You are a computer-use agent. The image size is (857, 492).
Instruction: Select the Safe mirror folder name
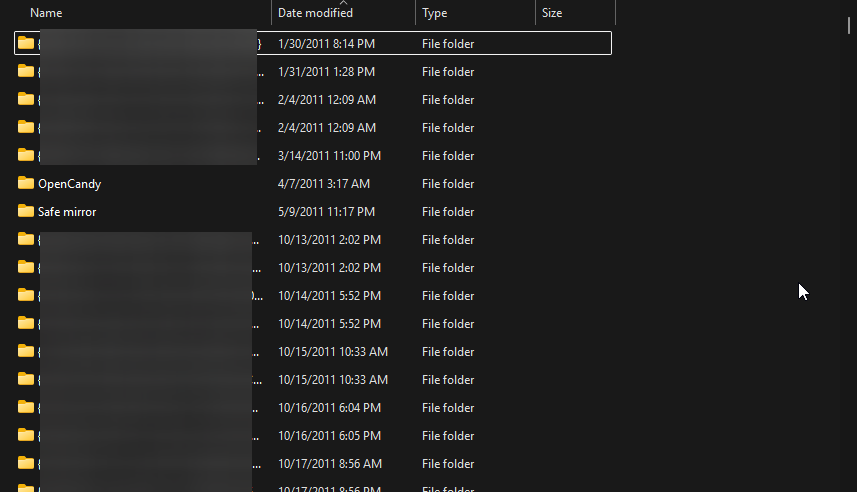67,212
